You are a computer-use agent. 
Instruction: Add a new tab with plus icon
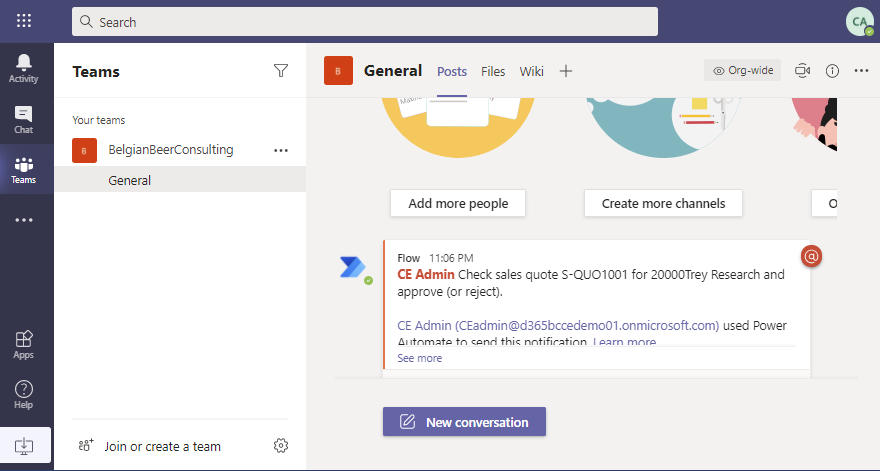tap(566, 71)
